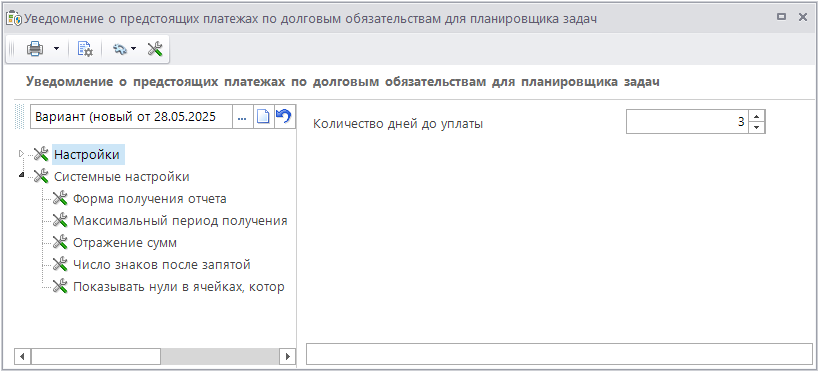This screenshot has height=372, width=819.
Task: Click the report settings document icon
Action: tap(85, 49)
